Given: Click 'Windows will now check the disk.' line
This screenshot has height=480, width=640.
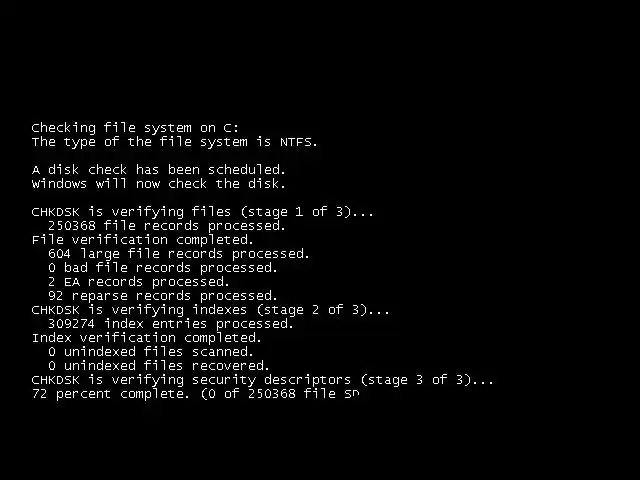Looking at the screenshot, I should tap(159, 184).
